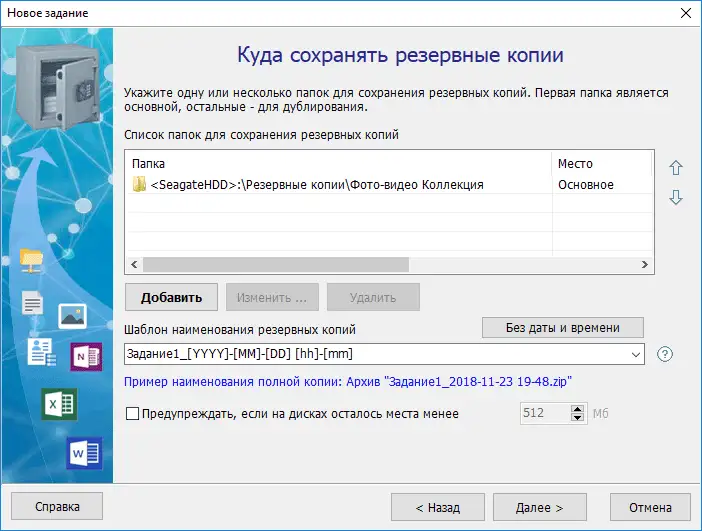Decrease the disk space threshold value
Screen dimensions: 702x531
[577, 419]
